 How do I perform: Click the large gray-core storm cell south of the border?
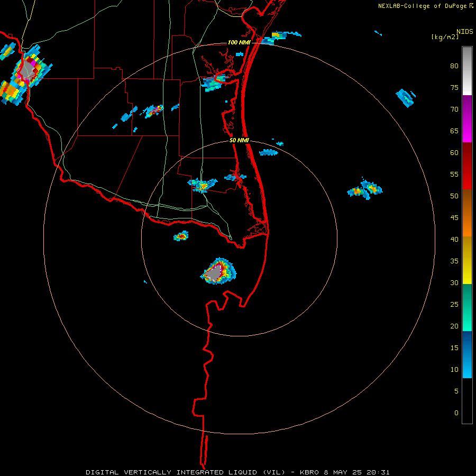coord(218,271)
